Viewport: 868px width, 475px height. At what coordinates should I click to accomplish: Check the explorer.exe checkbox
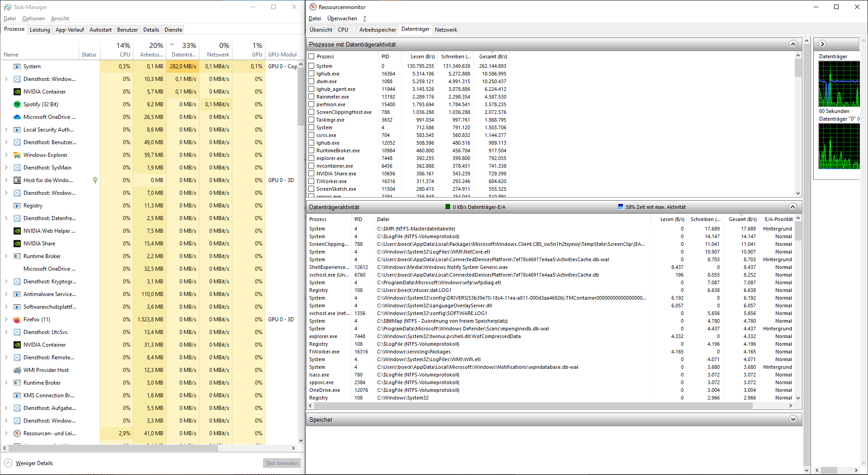(x=311, y=158)
